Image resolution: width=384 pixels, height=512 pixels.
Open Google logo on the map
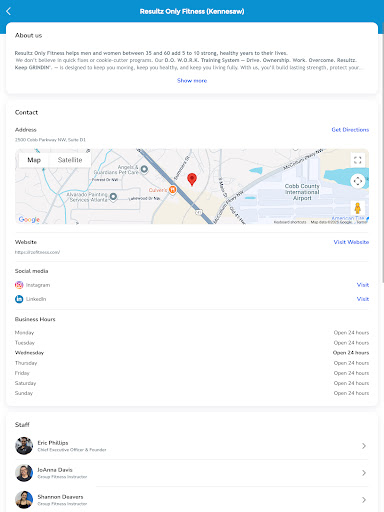pyautogui.click(x=29, y=219)
